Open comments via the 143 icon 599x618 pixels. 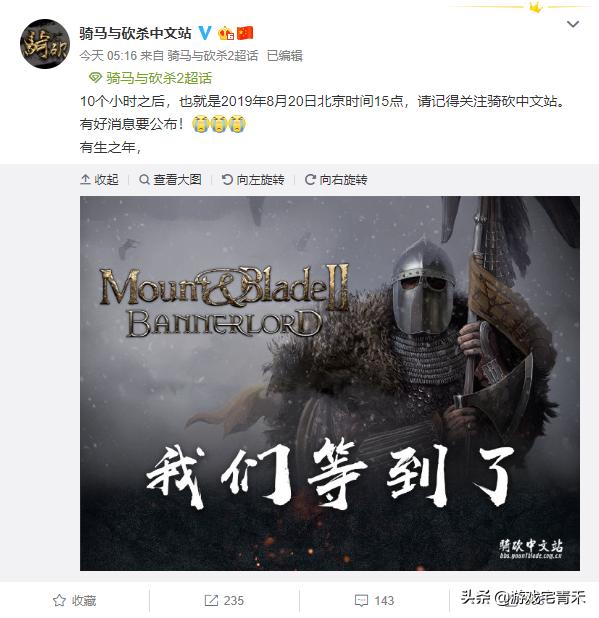click(374, 600)
